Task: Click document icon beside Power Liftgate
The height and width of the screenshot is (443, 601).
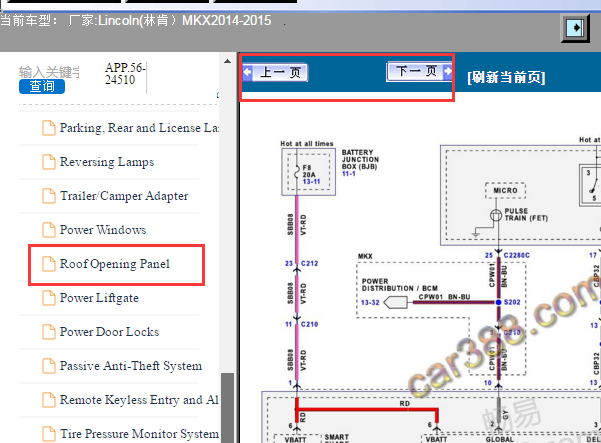Action: pos(49,298)
